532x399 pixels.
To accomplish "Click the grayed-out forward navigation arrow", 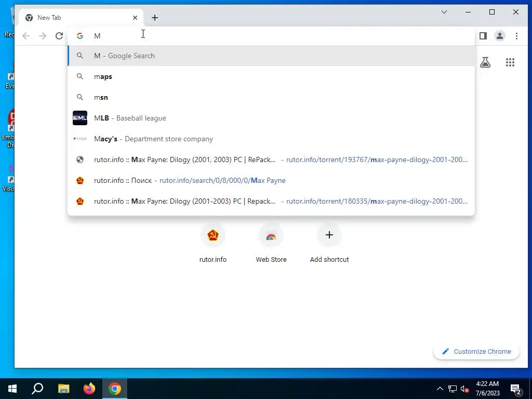I will tap(43, 36).
